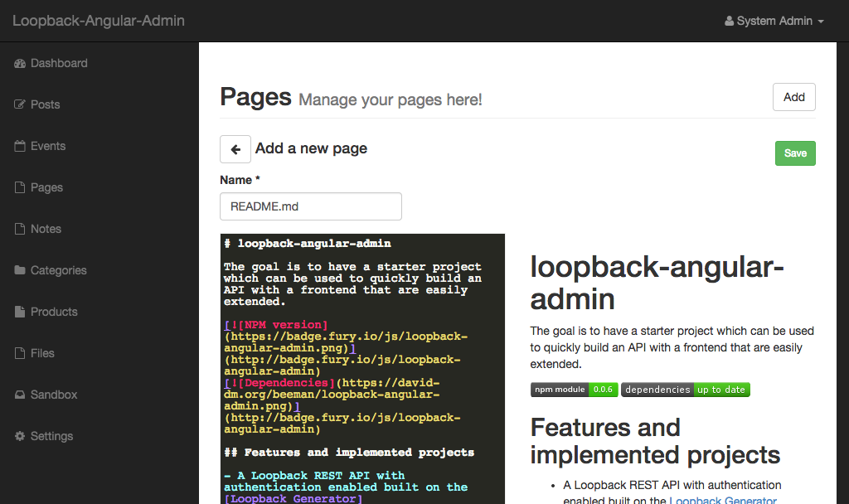Click the Settings gear icon
Image resolution: width=849 pixels, height=504 pixels.
coord(20,437)
